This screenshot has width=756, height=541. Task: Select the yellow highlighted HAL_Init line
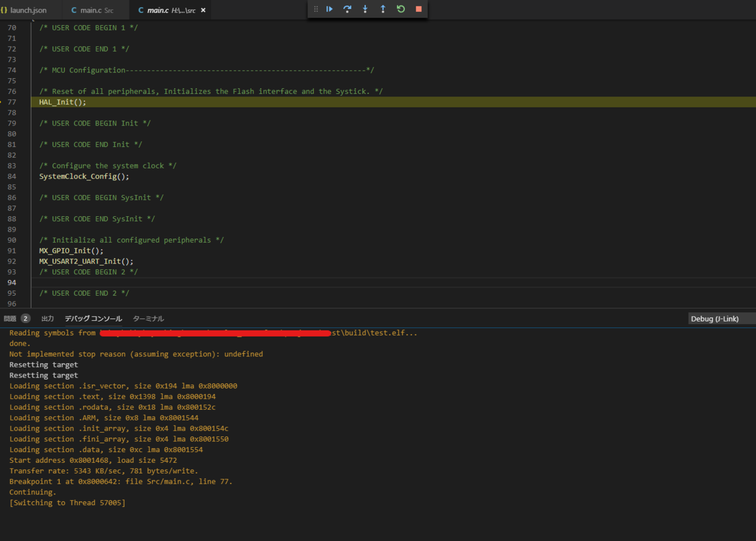(x=62, y=102)
